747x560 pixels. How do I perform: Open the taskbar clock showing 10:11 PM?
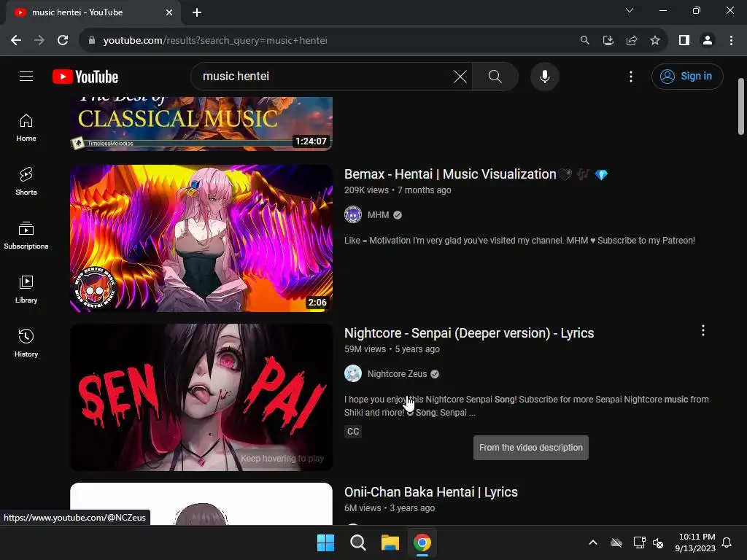695,542
